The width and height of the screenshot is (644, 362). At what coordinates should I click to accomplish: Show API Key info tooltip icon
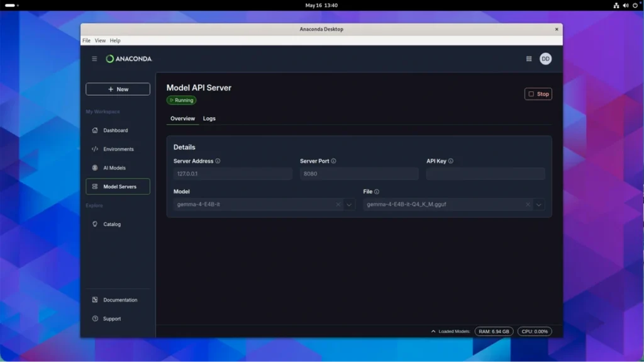pos(450,161)
